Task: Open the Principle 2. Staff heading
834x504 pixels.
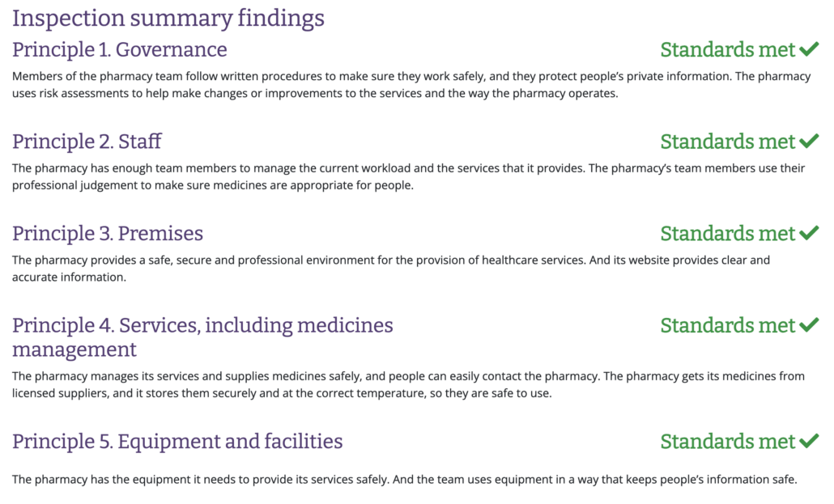Action: [87, 142]
